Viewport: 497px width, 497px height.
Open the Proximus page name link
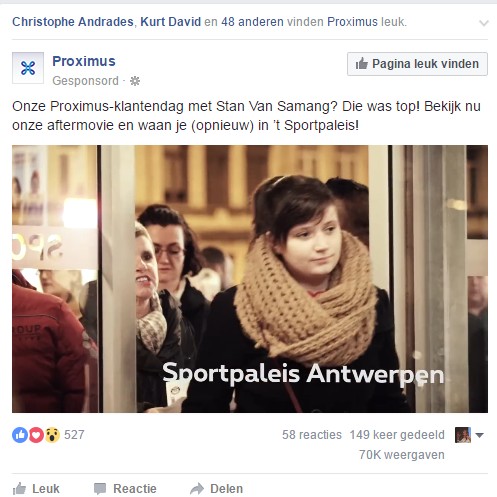84,61
